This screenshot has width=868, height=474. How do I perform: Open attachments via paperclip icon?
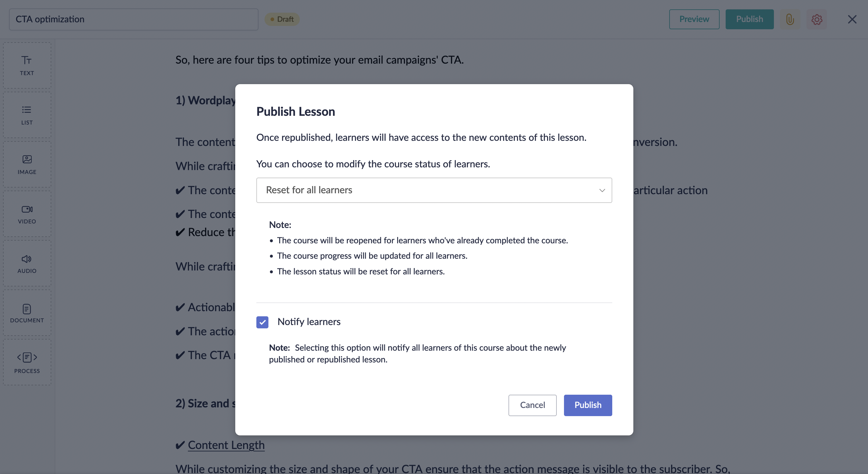point(790,19)
